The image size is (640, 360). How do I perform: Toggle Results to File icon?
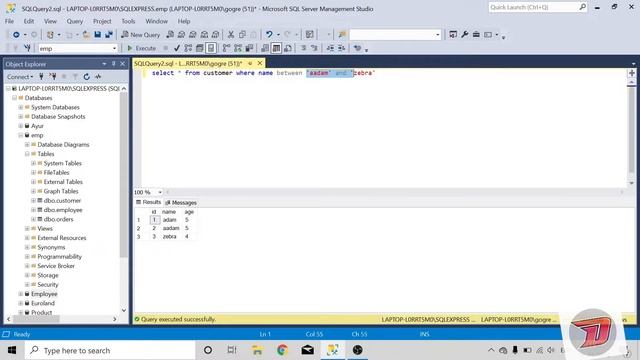(288, 48)
